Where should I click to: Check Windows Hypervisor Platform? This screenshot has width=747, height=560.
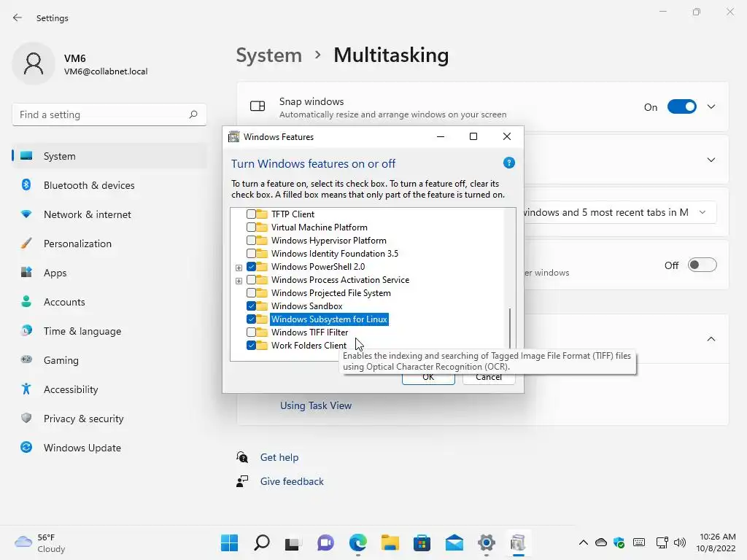(251, 241)
